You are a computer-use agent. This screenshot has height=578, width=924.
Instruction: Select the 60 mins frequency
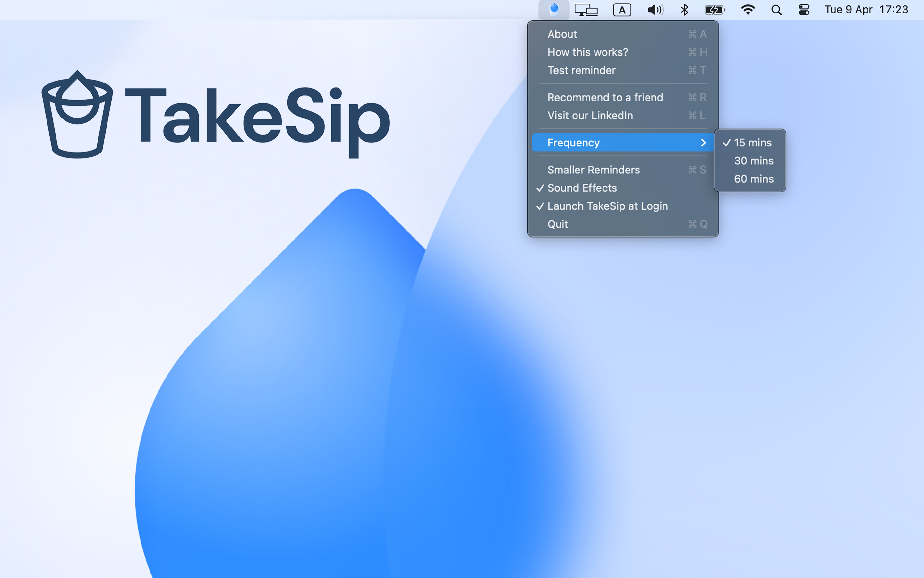[750, 179]
